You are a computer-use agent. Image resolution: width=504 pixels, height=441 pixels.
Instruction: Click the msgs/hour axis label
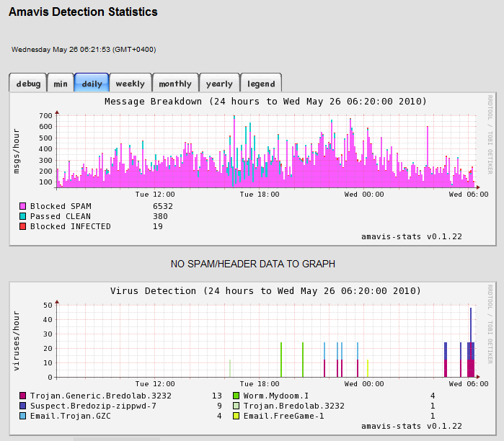pyautogui.click(x=16, y=151)
